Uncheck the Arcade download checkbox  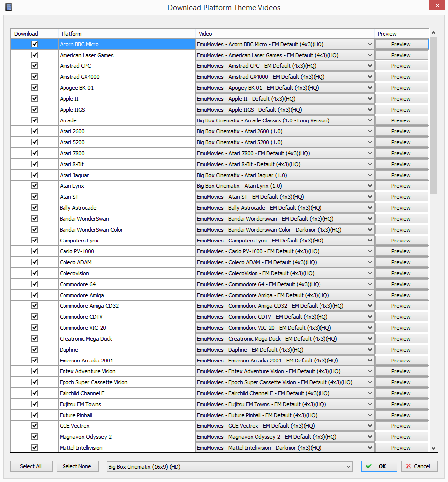[34, 120]
